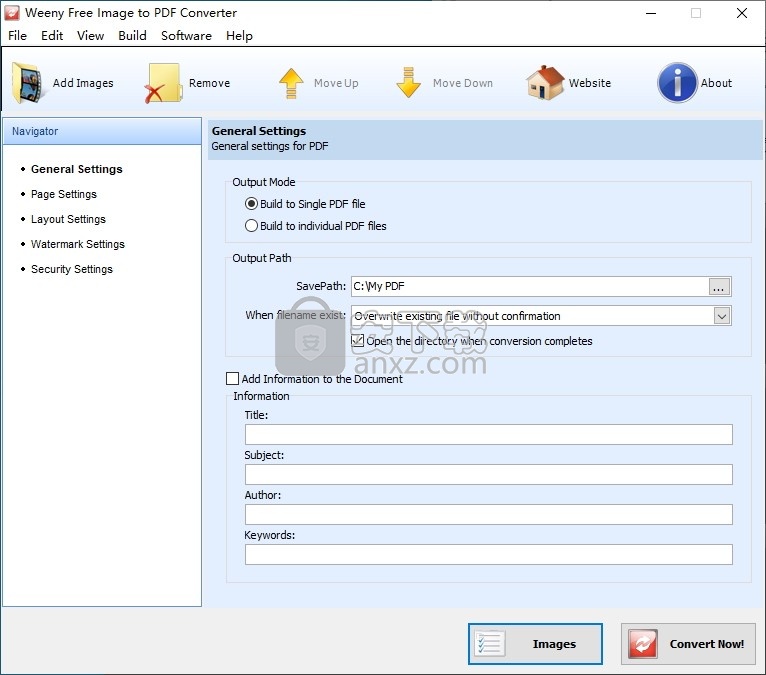Screen dimensions: 766x675
Task: Go to Layout Settings in Navigator
Action: click(68, 219)
